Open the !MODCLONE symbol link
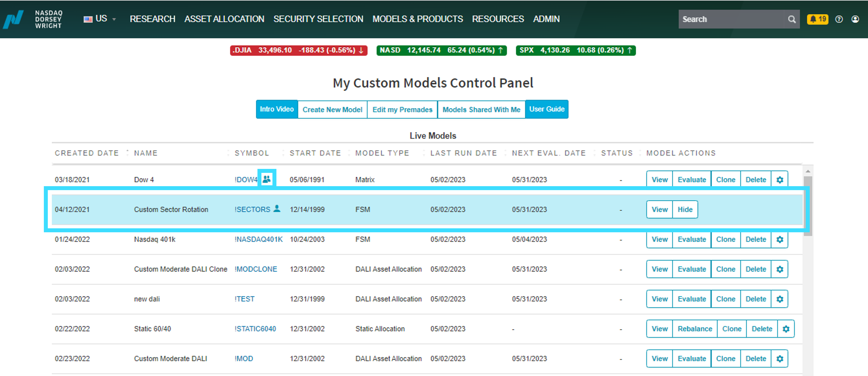Screen dimensions: 868x376 point(256,269)
